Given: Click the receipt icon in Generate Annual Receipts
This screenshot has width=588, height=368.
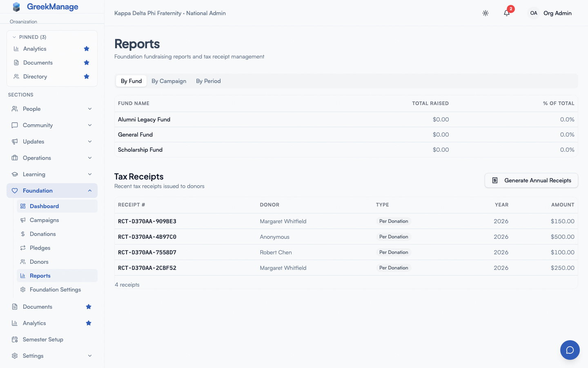Looking at the screenshot, I should pos(495,180).
